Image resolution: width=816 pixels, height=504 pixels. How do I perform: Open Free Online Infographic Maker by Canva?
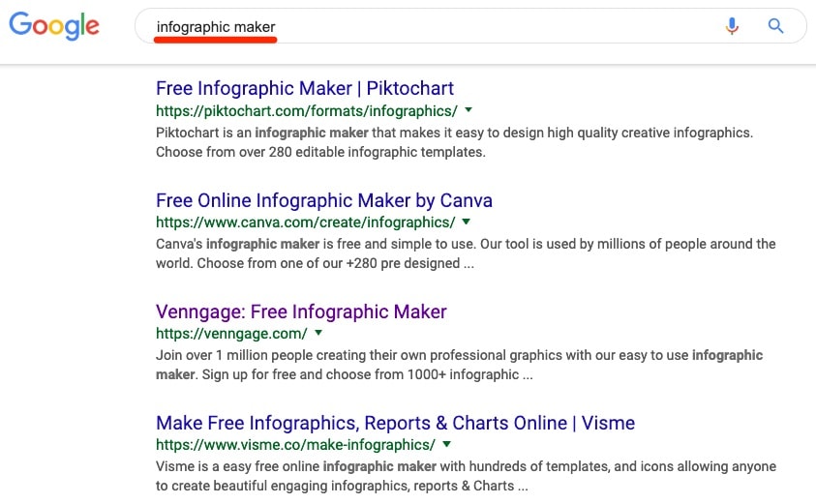tap(324, 200)
